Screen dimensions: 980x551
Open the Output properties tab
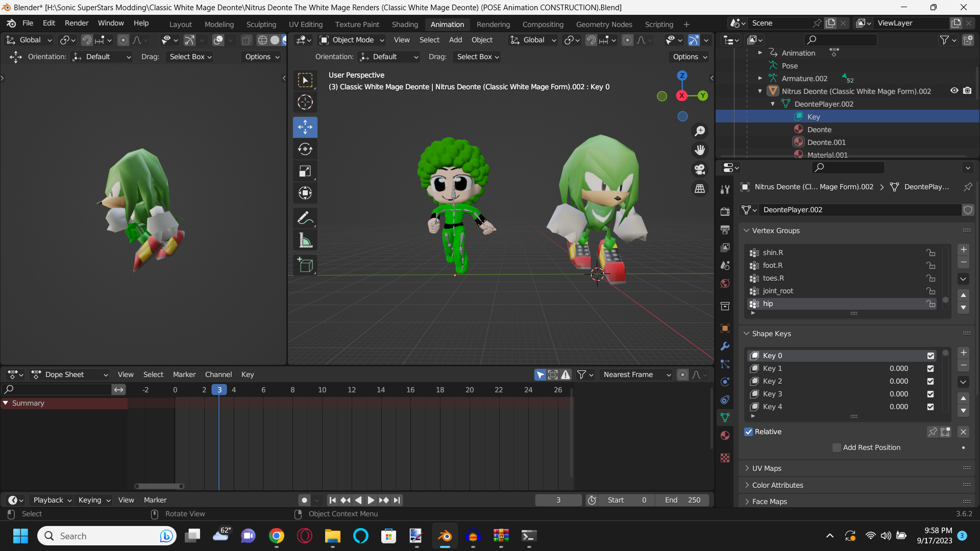point(725,230)
